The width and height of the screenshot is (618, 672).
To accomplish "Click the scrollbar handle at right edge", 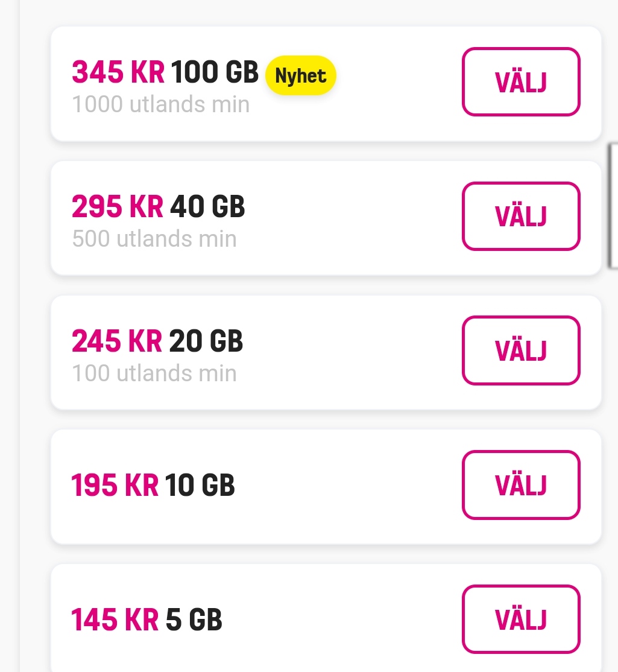I will coord(613,205).
